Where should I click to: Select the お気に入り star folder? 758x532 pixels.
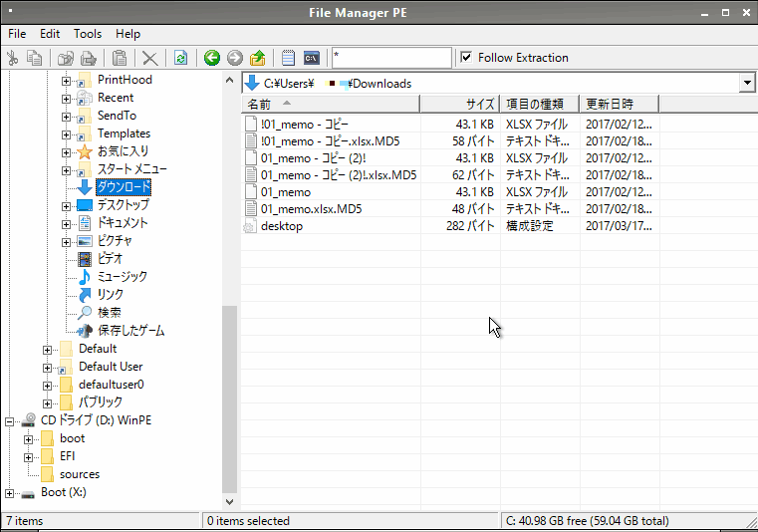point(123,151)
